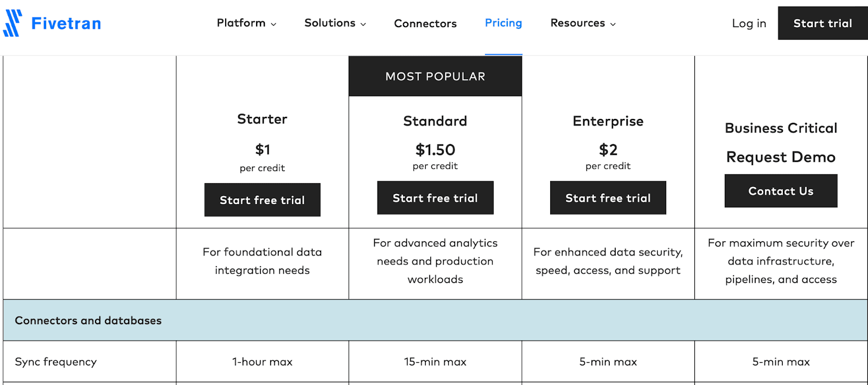The width and height of the screenshot is (868, 385).
Task: Click the Standard plan title
Action: 435,121
